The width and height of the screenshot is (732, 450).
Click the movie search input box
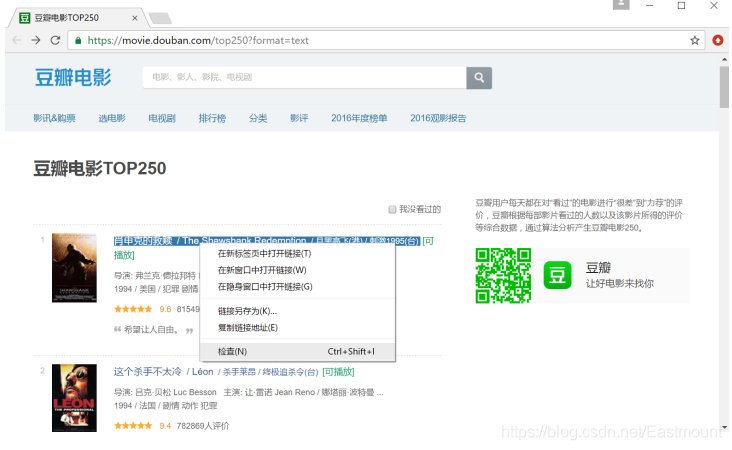pyautogui.click(x=304, y=77)
